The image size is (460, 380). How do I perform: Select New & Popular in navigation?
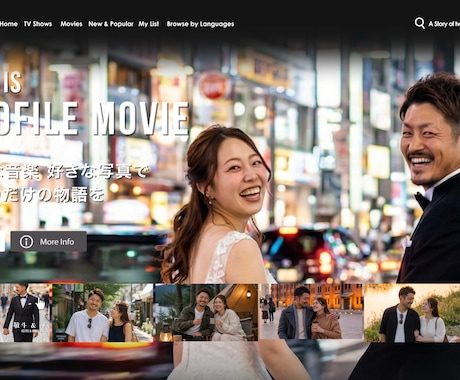(111, 24)
